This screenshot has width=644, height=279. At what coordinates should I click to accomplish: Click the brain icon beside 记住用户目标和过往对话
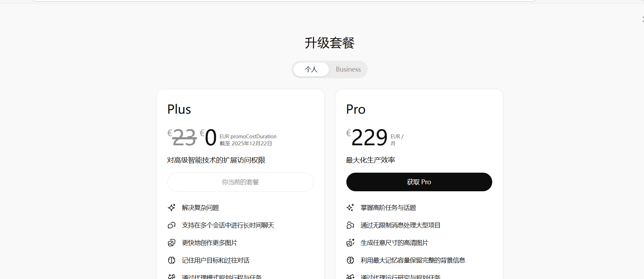tap(171, 260)
